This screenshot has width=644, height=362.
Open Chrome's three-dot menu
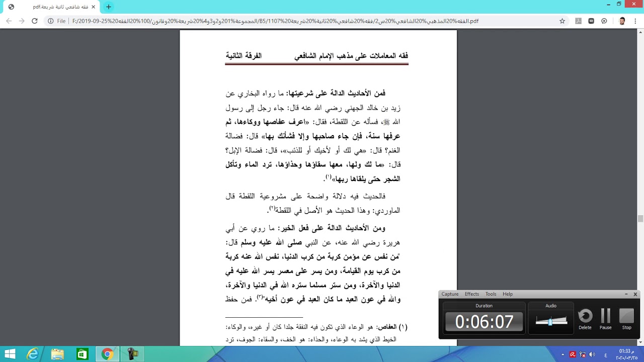(x=635, y=21)
